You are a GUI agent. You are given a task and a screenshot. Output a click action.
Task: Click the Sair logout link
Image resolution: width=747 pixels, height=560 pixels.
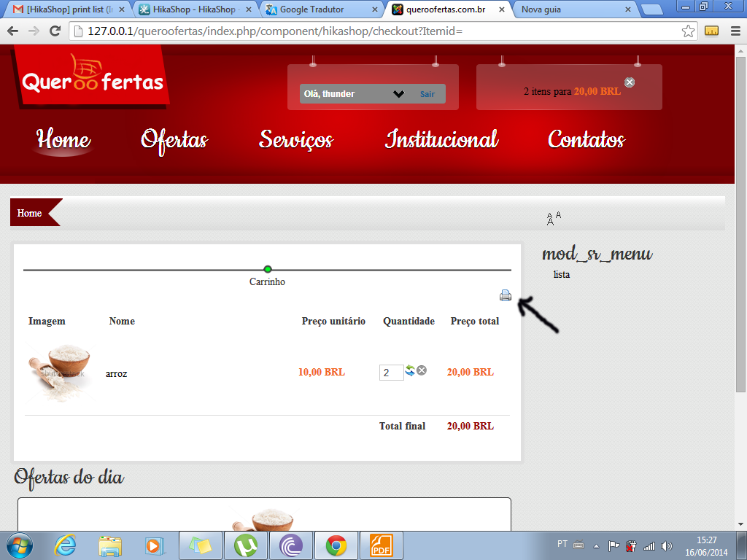point(427,94)
